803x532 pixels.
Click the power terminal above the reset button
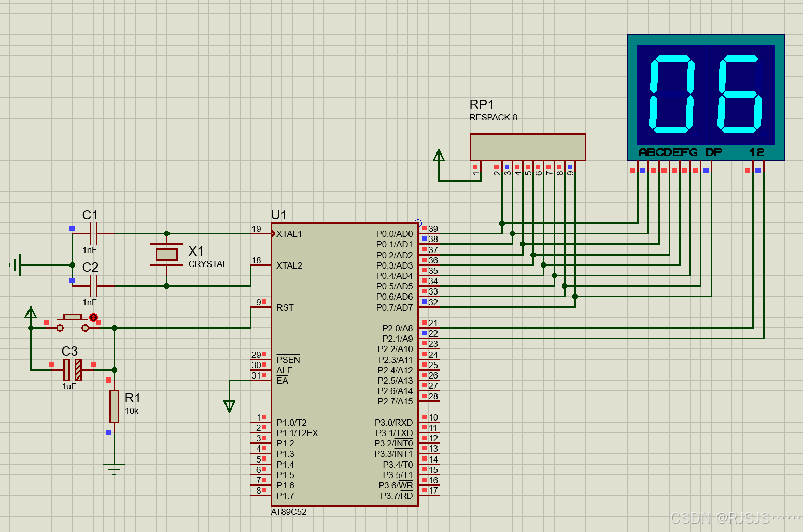pyautogui.click(x=31, y=312)
